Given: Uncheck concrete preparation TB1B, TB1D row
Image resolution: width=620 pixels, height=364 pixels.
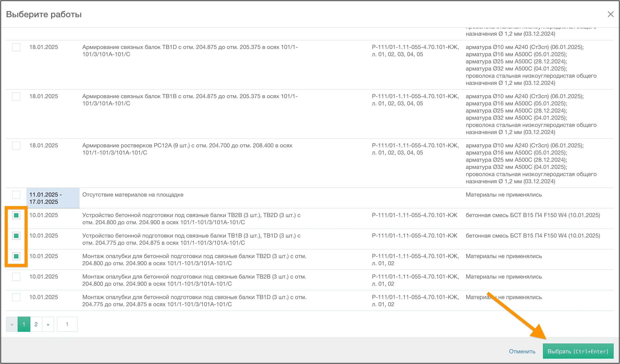Looking at the screenshot, I should (x=16, y=236).
